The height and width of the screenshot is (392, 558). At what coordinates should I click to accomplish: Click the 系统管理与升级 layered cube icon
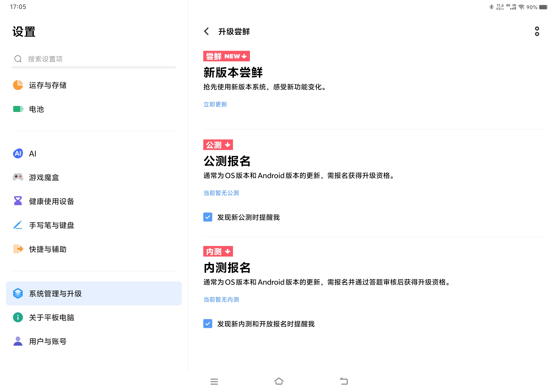pyautogui.click(x=18, y=293)
